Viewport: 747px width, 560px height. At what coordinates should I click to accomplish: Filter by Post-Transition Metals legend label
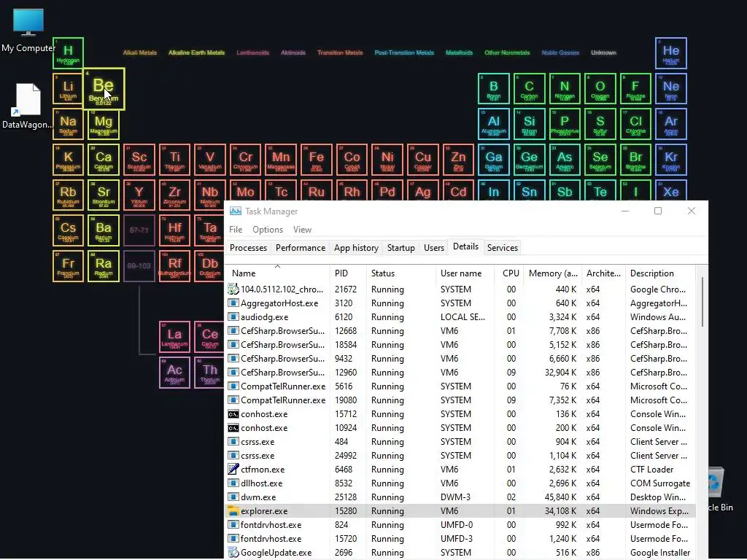404,52
